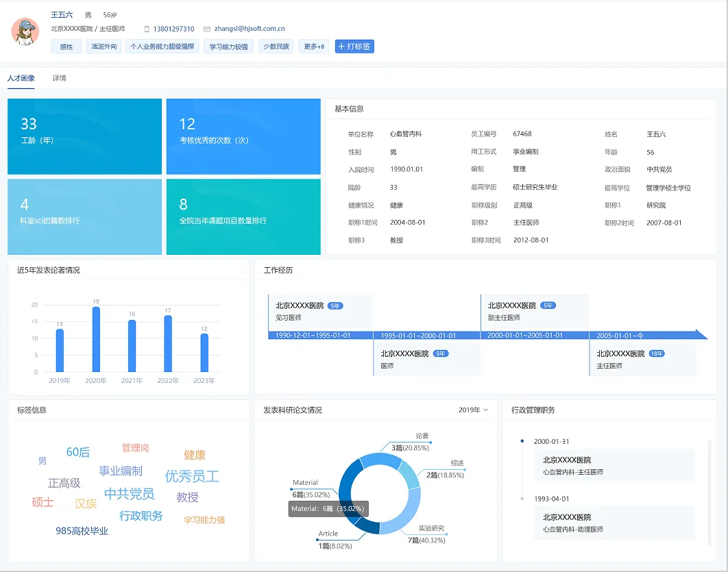Click the 学习能力较强 tag
The width and height of the screenshot is (728, 572).
click(x=229, y=47)
